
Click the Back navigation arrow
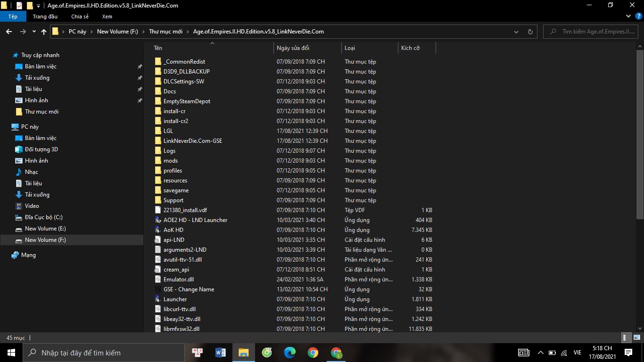point(9,32)
